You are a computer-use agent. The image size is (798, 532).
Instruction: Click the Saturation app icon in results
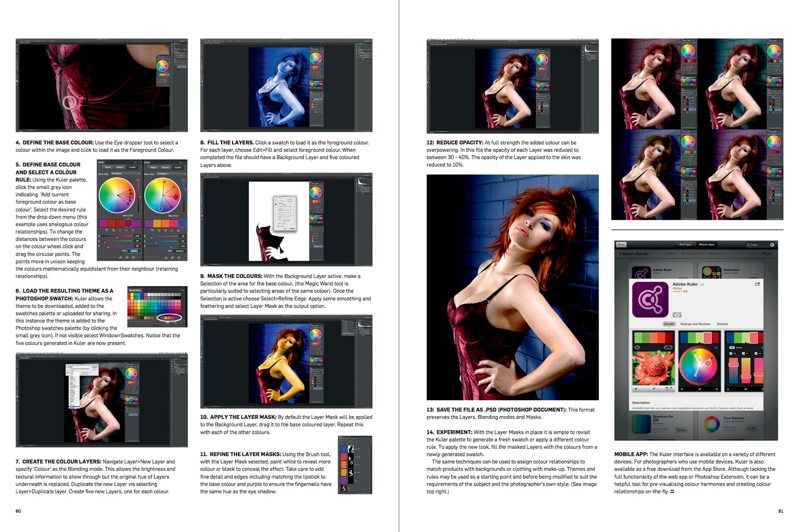(x=711, y=272)
